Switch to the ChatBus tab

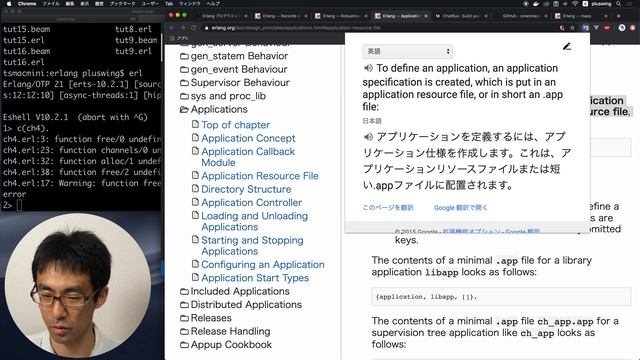pos(460,16)
